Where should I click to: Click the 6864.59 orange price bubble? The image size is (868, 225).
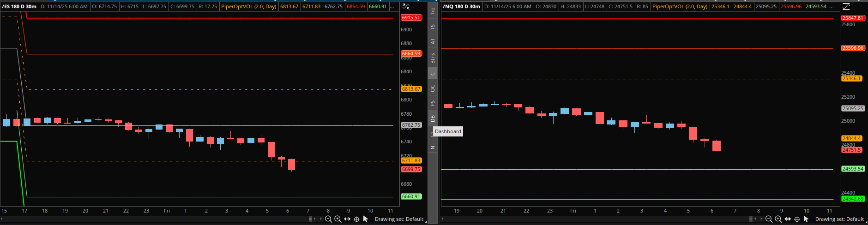[411, 53]
